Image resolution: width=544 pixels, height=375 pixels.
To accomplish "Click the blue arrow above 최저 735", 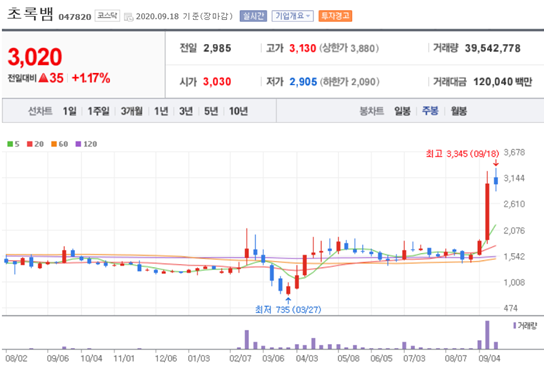I will coord(288,301).
